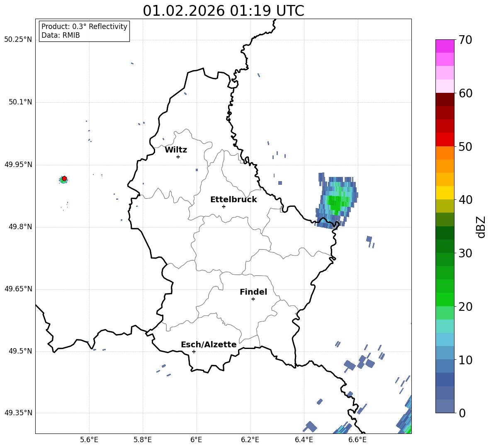
Task: Click the bright green colorbar segment above 20
Action: click(x=445, y=299)
